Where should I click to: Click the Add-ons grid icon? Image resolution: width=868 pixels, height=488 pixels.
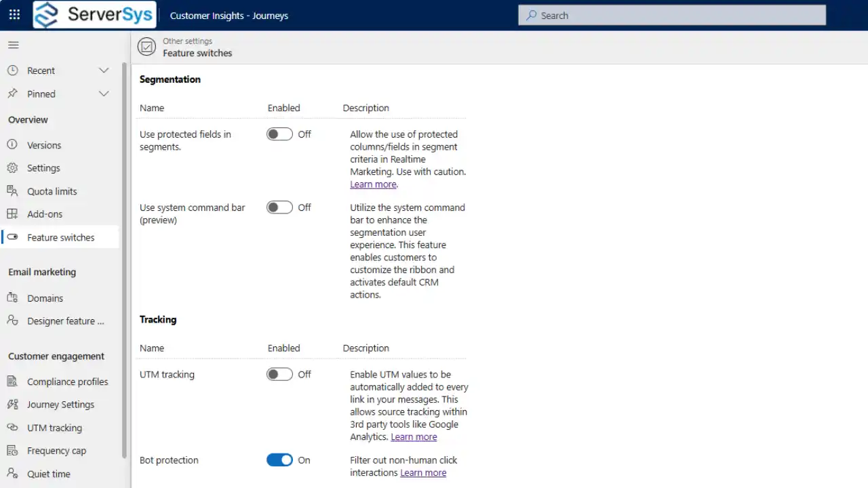click(12, 214)
